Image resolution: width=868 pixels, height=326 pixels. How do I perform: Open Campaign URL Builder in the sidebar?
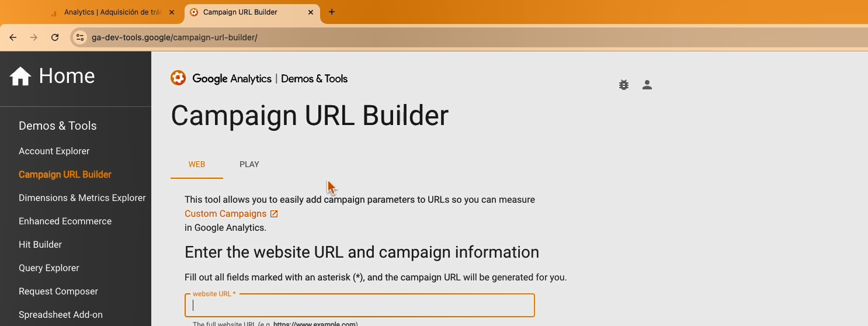[65, 174]
